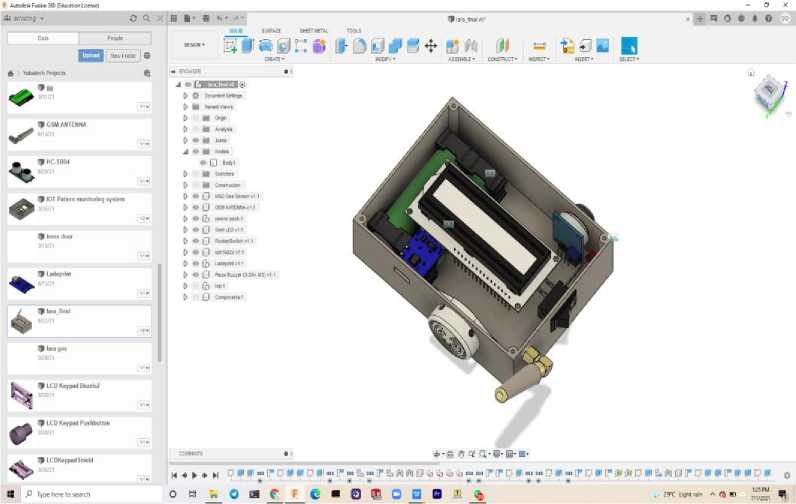Hide the Body1 item using eye icon
The image size is (796, 504).
(x=203, y=162)
